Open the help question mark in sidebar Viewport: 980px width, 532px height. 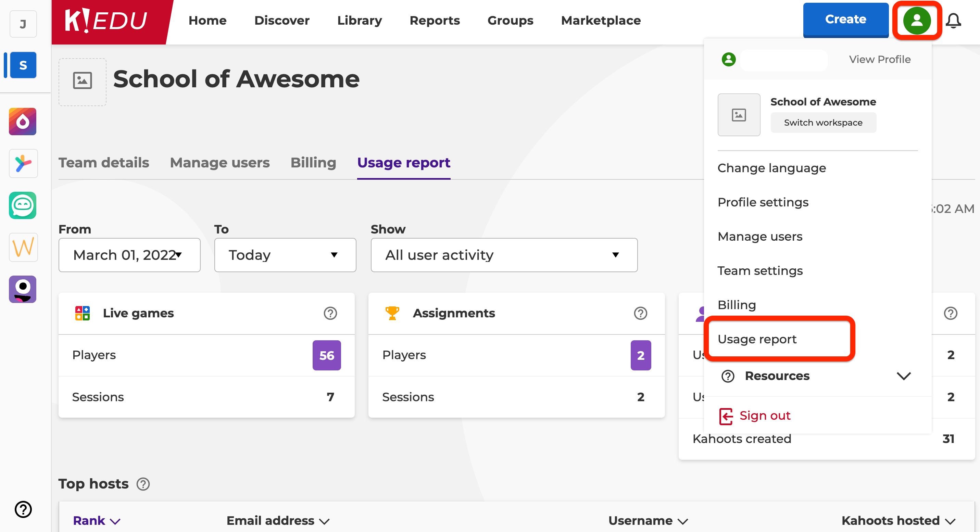pyautogui.click(x=23, y=509)
